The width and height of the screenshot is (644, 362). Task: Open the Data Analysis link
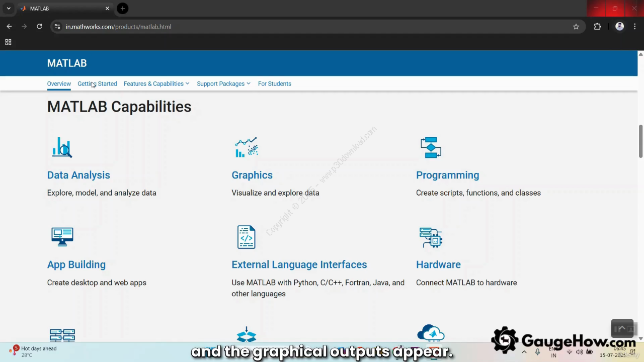point(78,175)
